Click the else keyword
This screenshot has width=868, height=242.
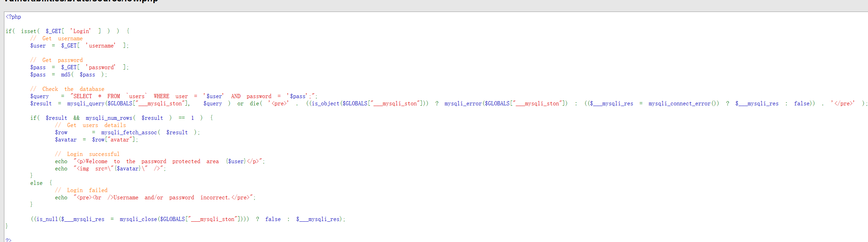point(36,183)
